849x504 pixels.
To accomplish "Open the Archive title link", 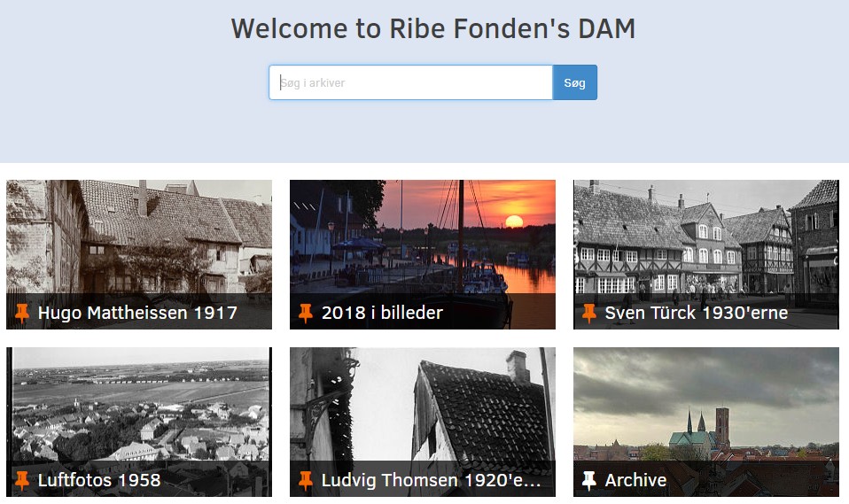I will click(x=635, y=480).
